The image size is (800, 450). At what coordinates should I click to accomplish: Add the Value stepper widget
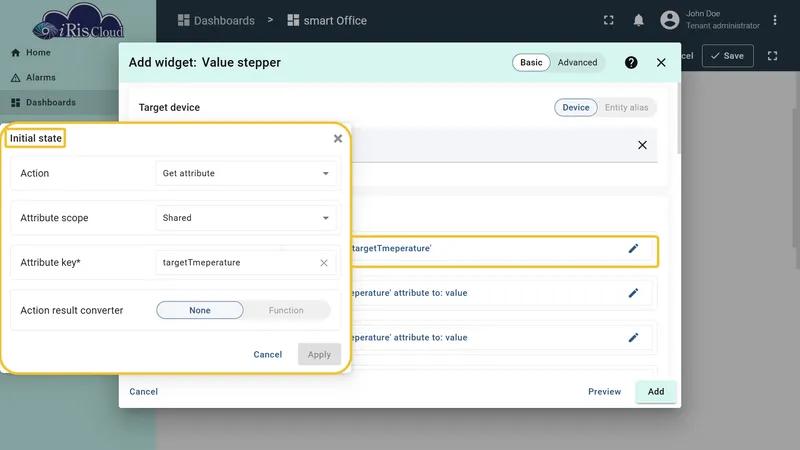pos(656,391)
